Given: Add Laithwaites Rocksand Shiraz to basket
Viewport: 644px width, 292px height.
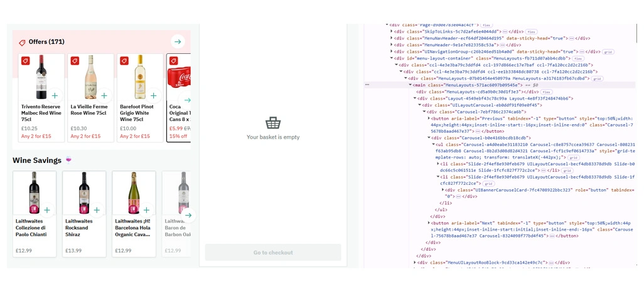Looking at the screenshot, I should [97, 211].
